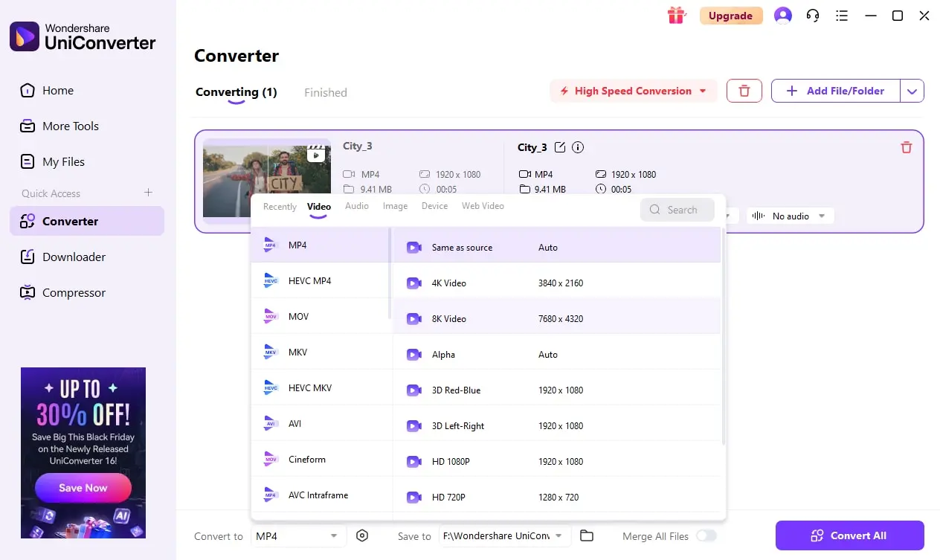Select Cineform format
Screen dimensions: 940x560
point(320,460)
